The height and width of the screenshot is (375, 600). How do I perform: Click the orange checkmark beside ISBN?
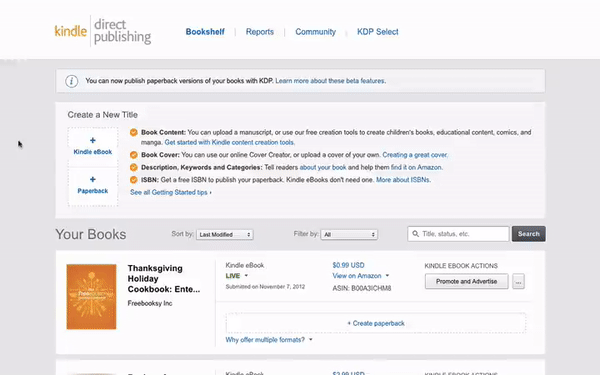coord(134,179)
